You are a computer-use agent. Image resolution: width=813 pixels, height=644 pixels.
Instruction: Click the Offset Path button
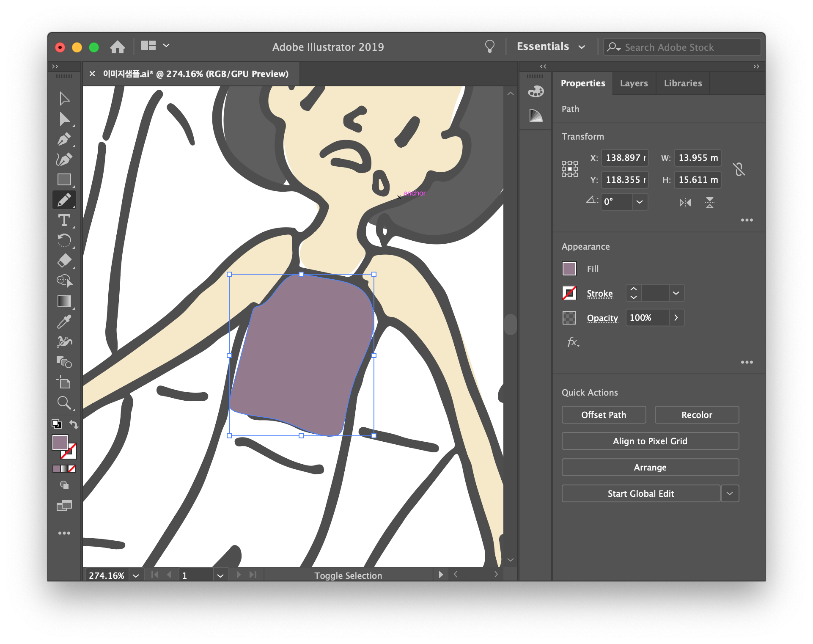tap(604, 415)
